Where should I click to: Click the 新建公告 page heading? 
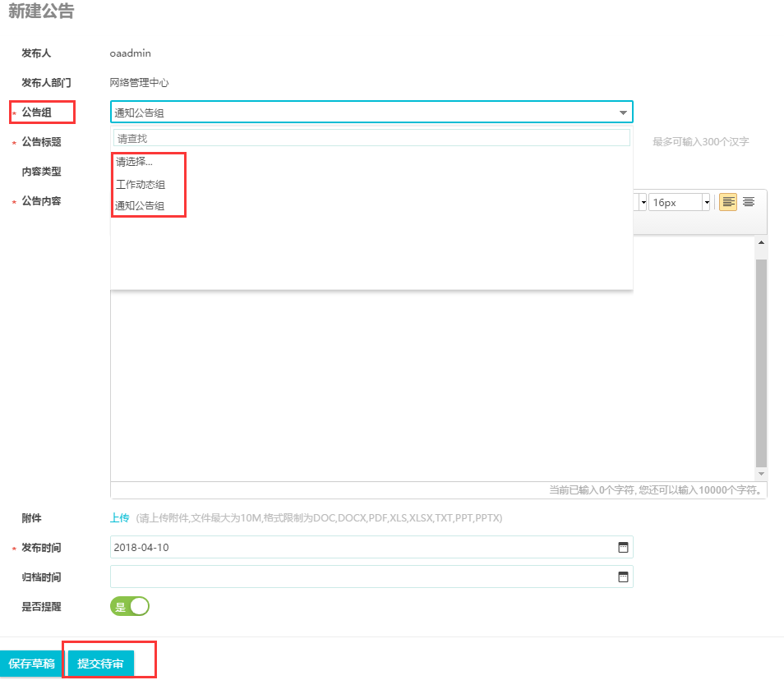pos(41,11)
